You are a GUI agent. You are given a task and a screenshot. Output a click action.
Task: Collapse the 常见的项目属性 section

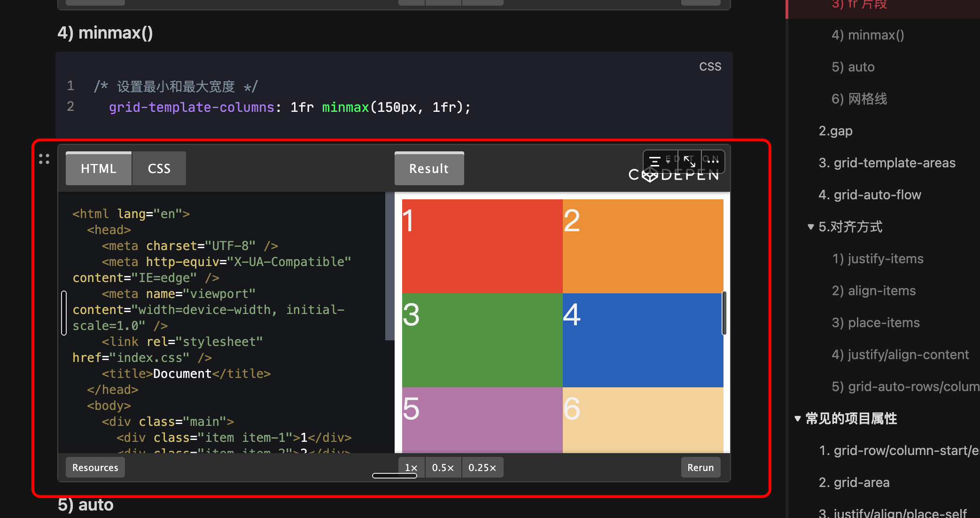point(797,419)
